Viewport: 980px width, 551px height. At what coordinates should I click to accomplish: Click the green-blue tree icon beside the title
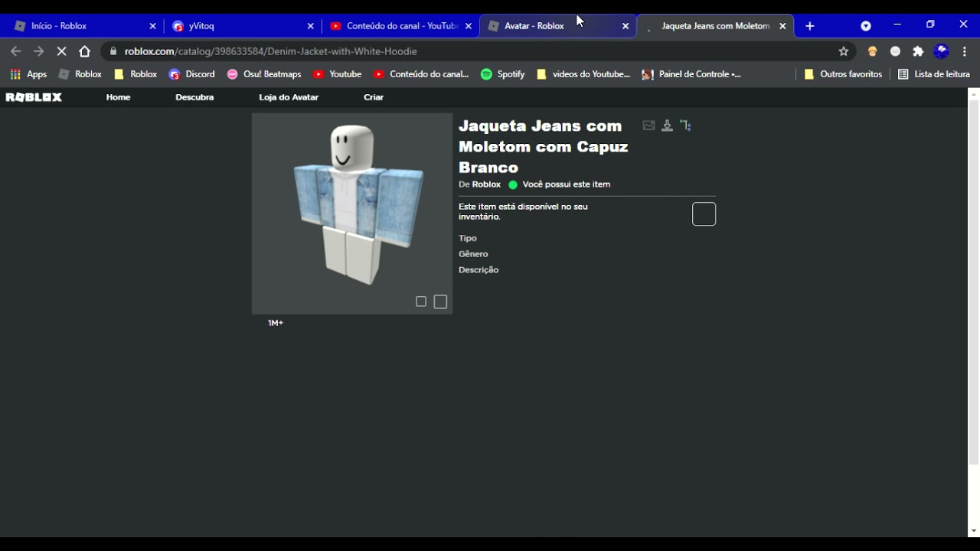(686, 126)
